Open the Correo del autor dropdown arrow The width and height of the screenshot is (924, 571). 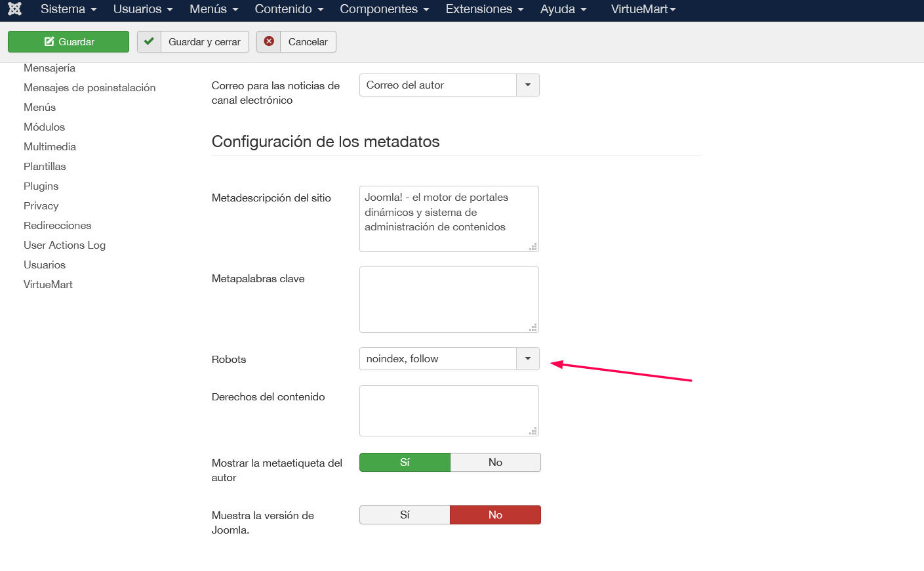coord(528,85)
